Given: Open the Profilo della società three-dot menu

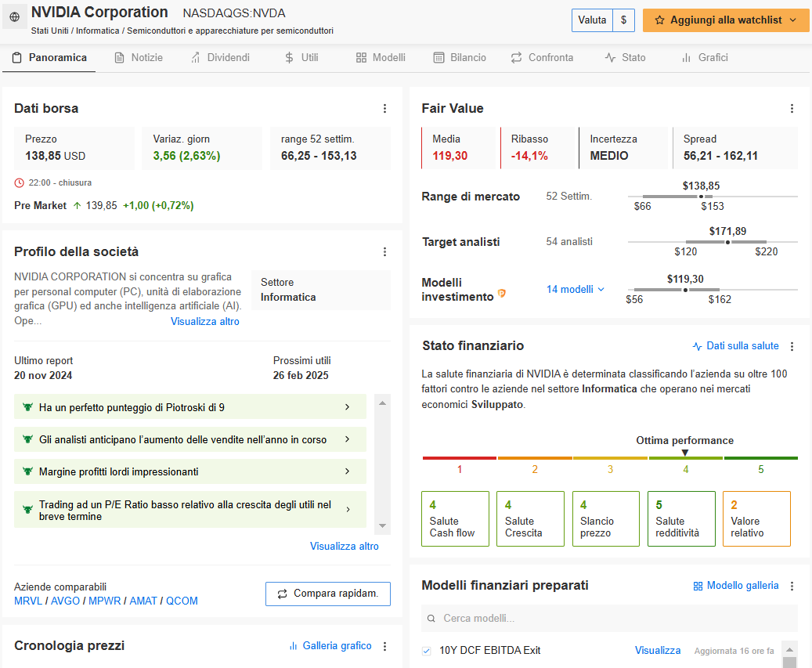Looking at the screenshot, I should 384,251.
